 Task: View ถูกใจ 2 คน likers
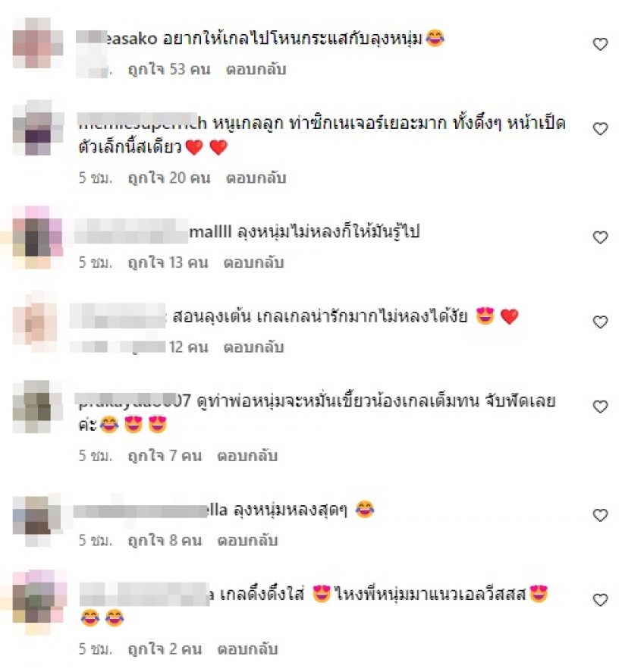(x=165, y=648)
